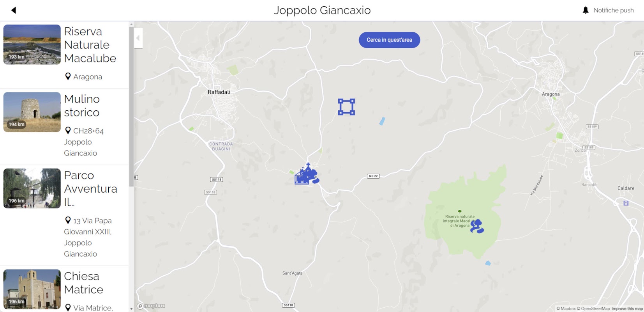Click the list panel scrollbar thumb
The width and height of the screenshot is (644, 312).
pos(131,106)
